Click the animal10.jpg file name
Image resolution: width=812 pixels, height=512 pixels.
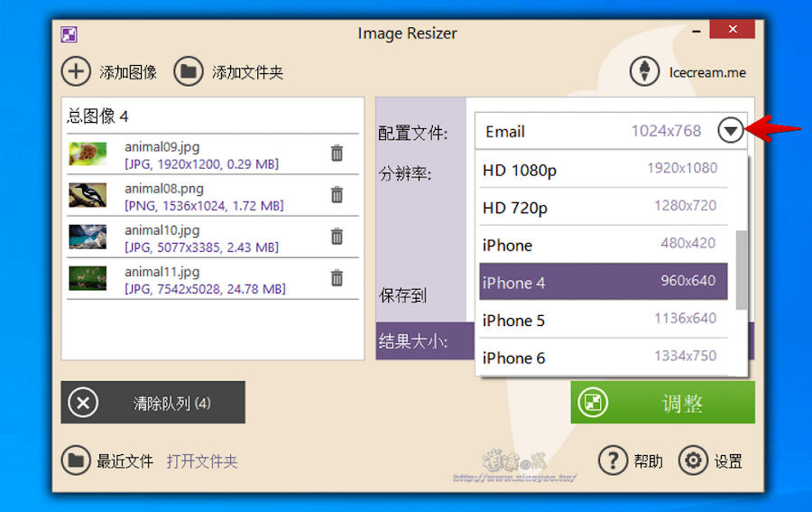[x=162, y=230]
